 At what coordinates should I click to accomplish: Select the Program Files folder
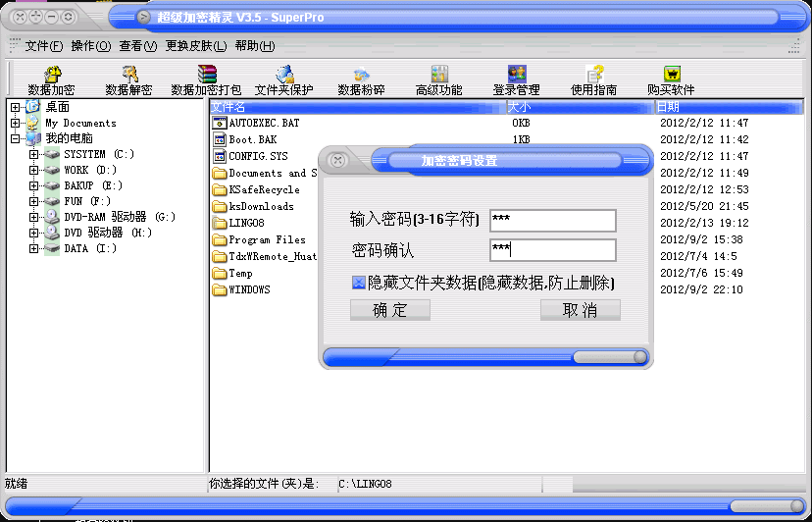[259, 239]
